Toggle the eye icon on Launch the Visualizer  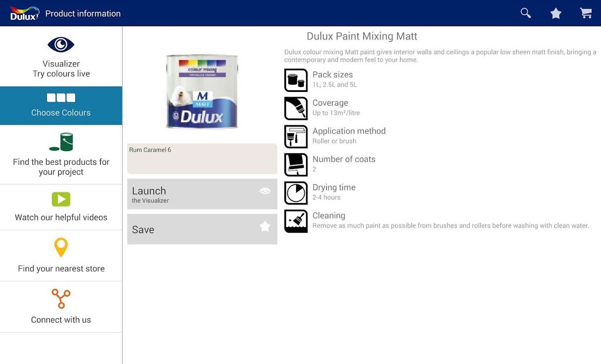pyautogui.click(x=265, y=190)
